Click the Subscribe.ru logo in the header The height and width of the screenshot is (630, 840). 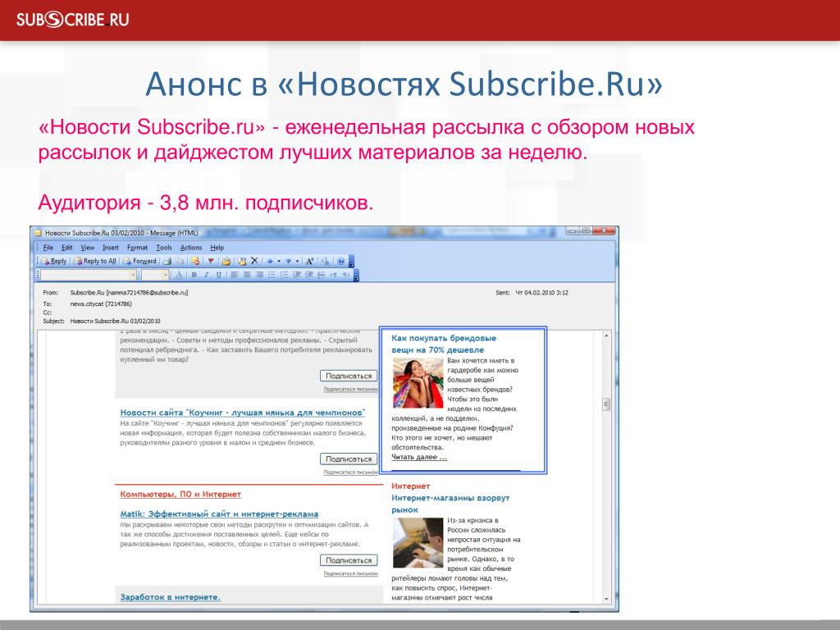tap(72, 20)
